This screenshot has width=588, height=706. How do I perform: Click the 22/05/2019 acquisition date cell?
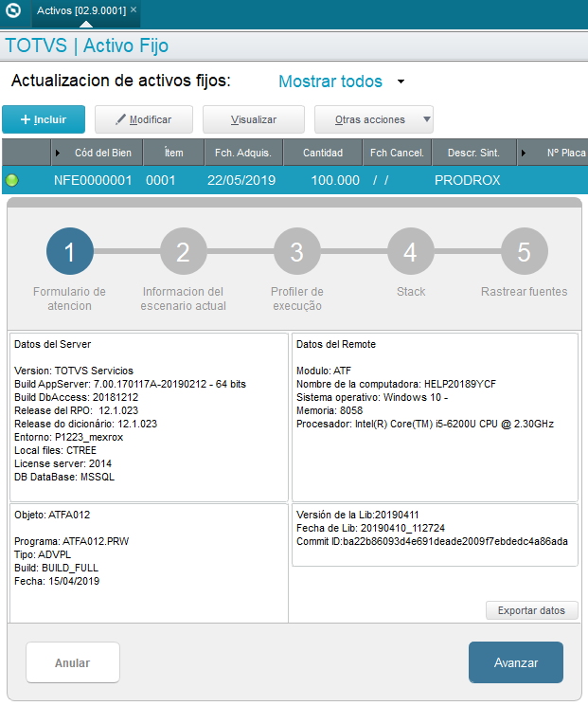241,181
